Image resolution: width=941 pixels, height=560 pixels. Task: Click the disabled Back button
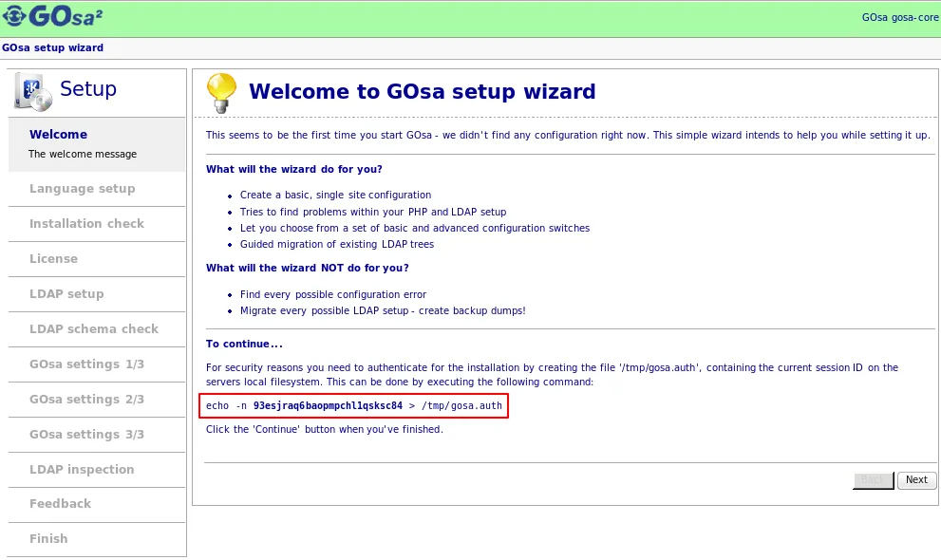(x=874, y=479)
